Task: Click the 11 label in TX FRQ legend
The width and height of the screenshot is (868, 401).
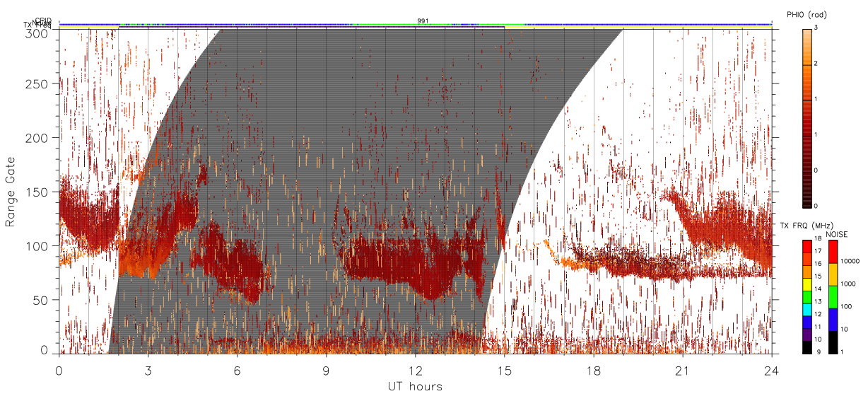Action: 818,327
